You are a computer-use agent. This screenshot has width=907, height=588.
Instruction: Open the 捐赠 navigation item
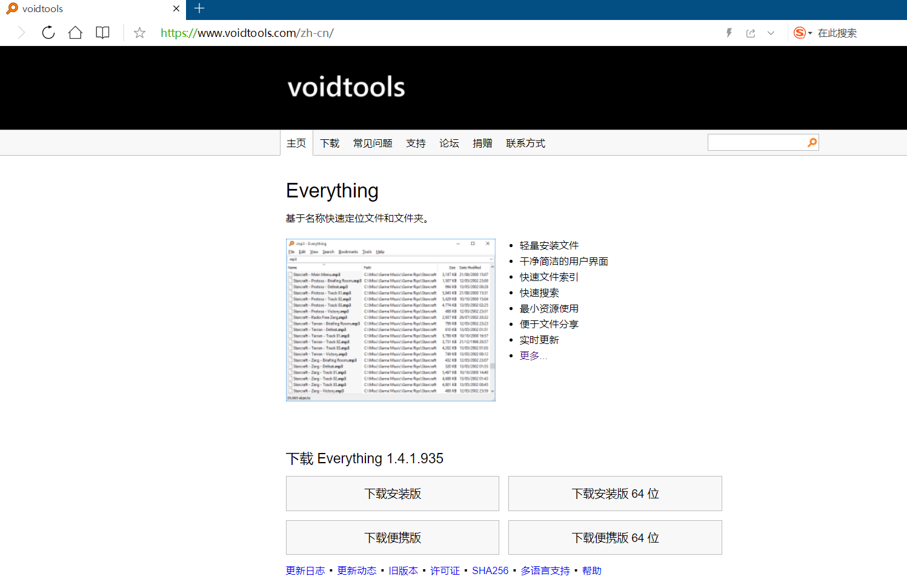pyautogui.click(x=482, y=143)
